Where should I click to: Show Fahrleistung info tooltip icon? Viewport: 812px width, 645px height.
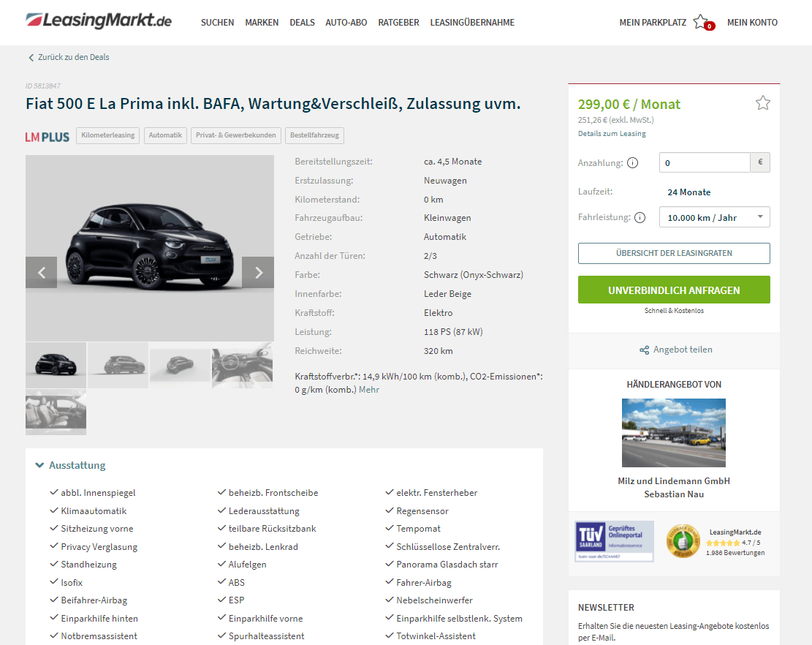[640, 218]
